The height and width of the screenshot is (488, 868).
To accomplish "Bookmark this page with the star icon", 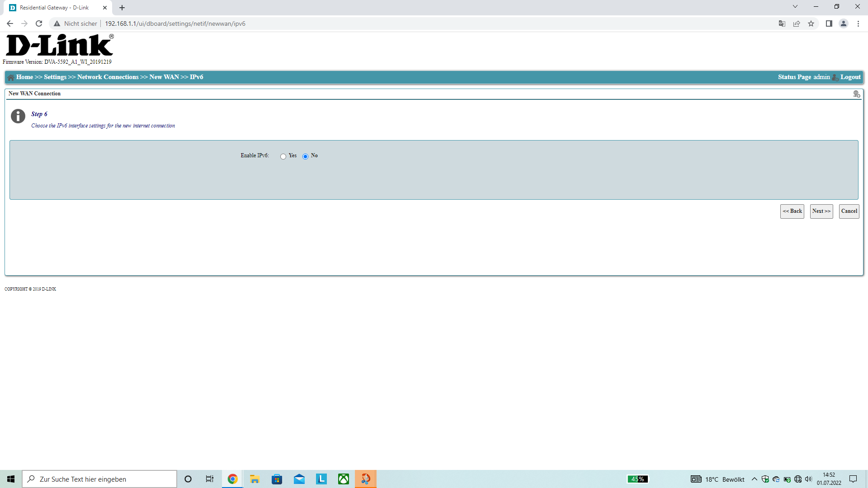I will coord(811,23).
